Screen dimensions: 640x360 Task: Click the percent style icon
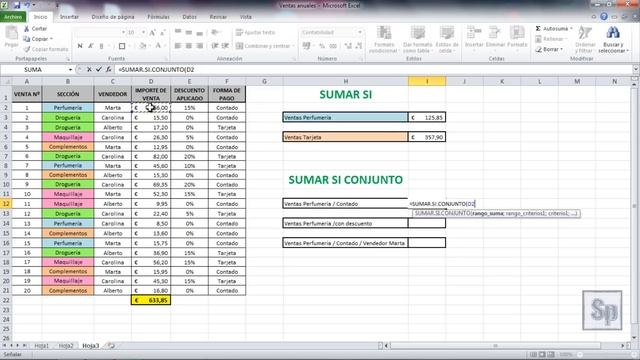(322, 46)
